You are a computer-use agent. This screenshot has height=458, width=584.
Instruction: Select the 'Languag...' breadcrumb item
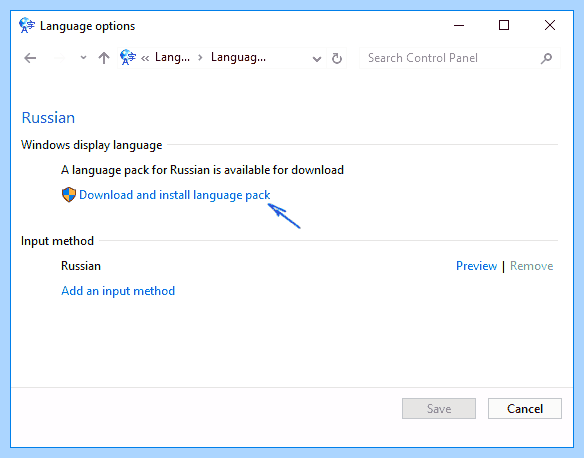coord(238,57)
